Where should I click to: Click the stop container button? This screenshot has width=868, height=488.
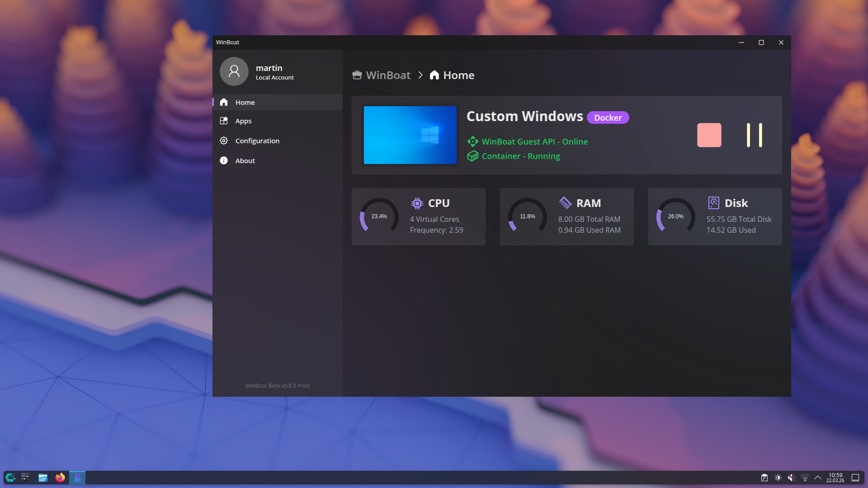[709, 135]
